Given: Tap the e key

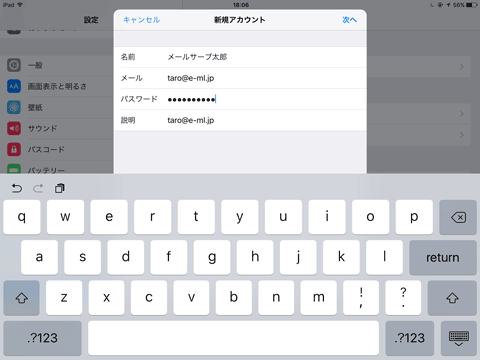Looking at the screenshot, I should click(x=109, y=217).
